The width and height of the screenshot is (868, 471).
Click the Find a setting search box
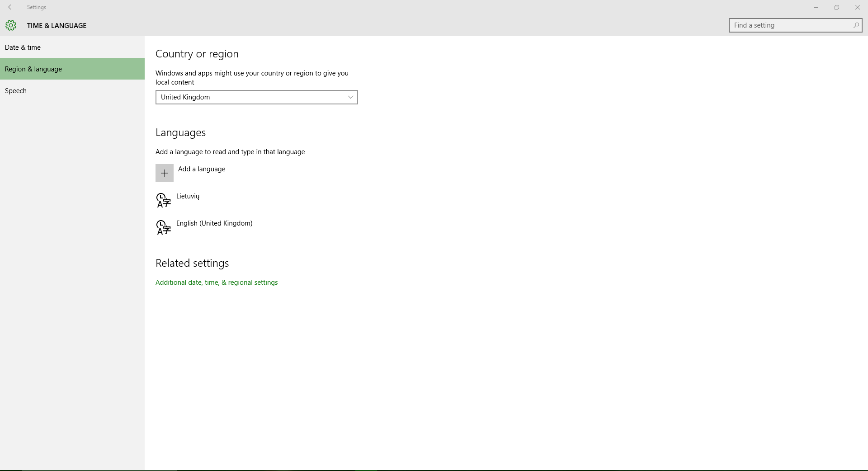(795, 25)
